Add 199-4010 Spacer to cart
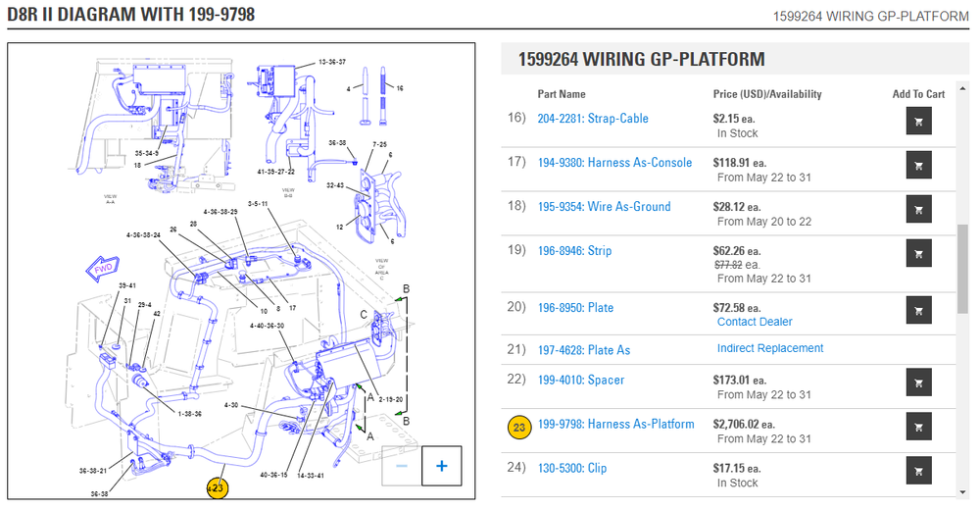This screenshot has height=510, width=980. 919,382
